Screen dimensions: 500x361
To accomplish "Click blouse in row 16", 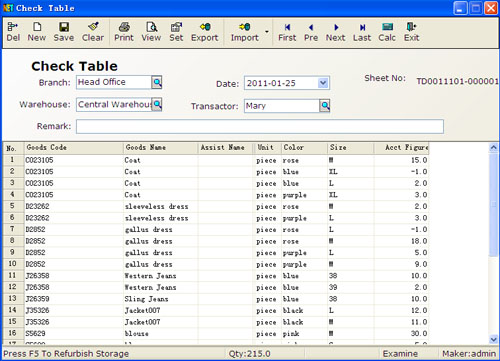I will (136, 334).
